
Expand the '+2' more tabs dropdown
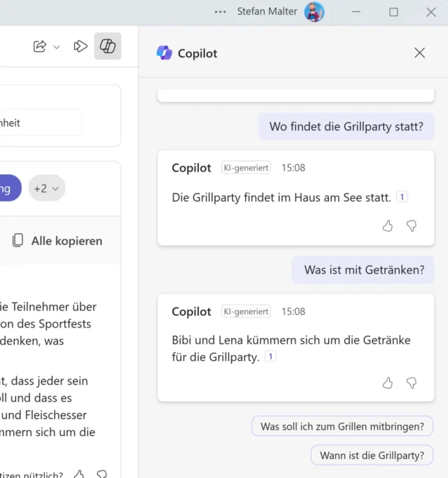[x=47, y=188]
